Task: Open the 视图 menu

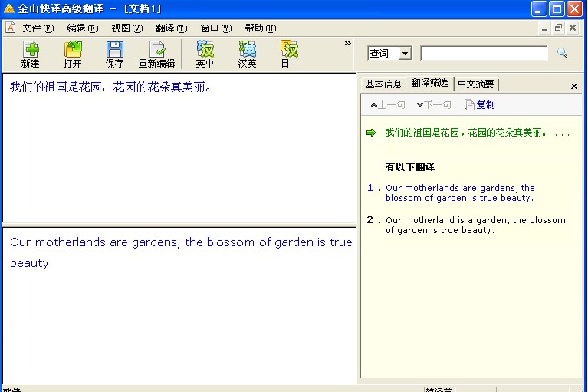Action: tap(126, 28)
